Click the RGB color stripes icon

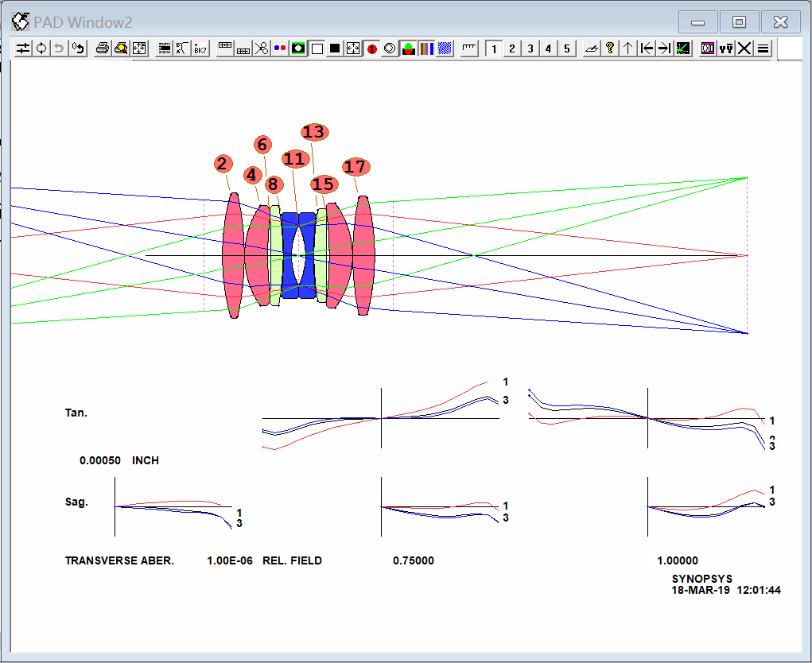coord(426,48)
